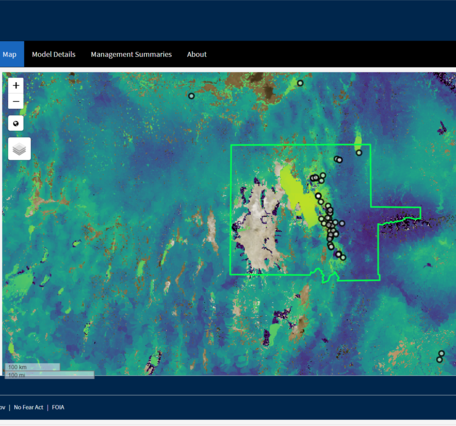
Task: Zoom in the map with plus button
Action: 16,85
